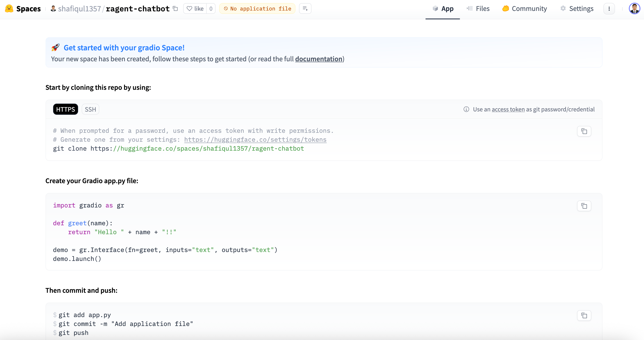Select the App tab
Screen dimensions: 644x340
click(443, 9)
